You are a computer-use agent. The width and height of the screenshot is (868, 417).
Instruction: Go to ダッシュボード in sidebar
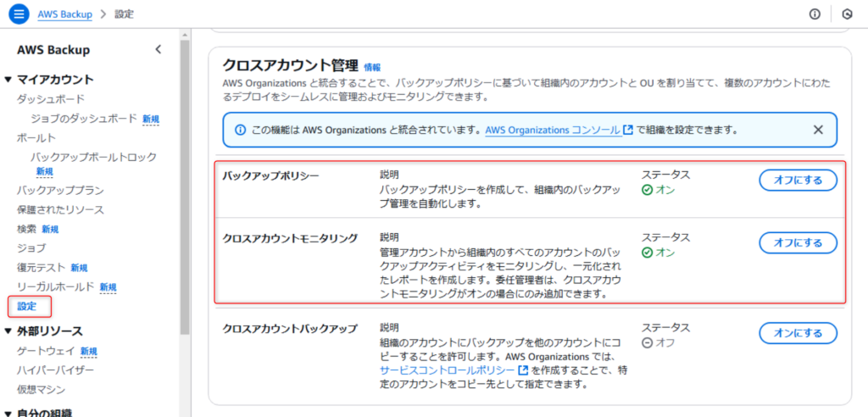coord(51,99)
